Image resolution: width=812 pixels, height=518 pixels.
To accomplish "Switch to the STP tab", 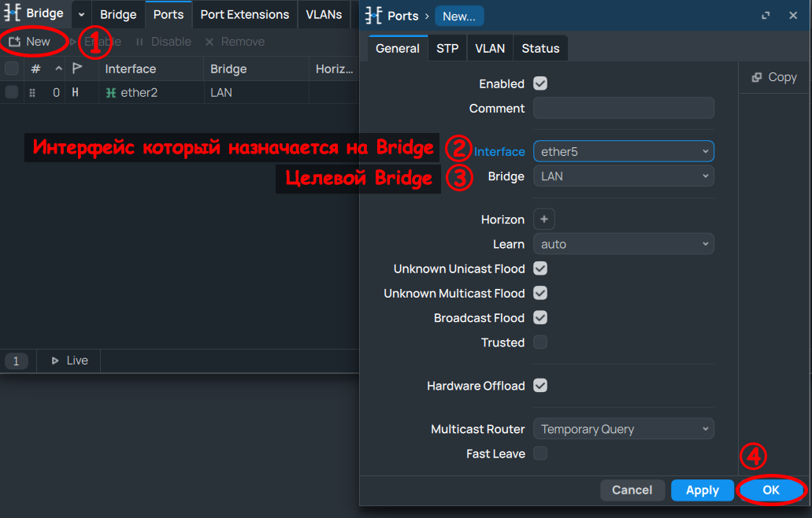I will (x=447, y=48).
